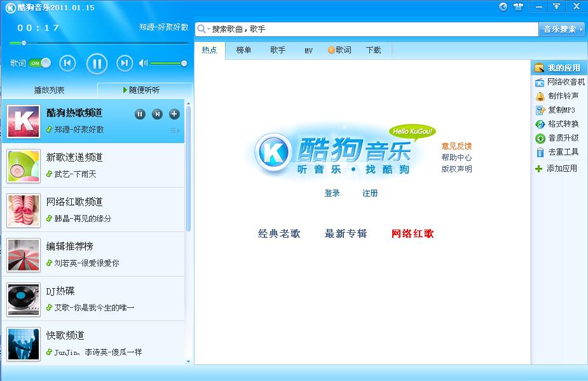Open the 网络红歌 internet hits link
Image resolution: width=588 pixels, height=381 pixels.
click(x=411, y=234)
